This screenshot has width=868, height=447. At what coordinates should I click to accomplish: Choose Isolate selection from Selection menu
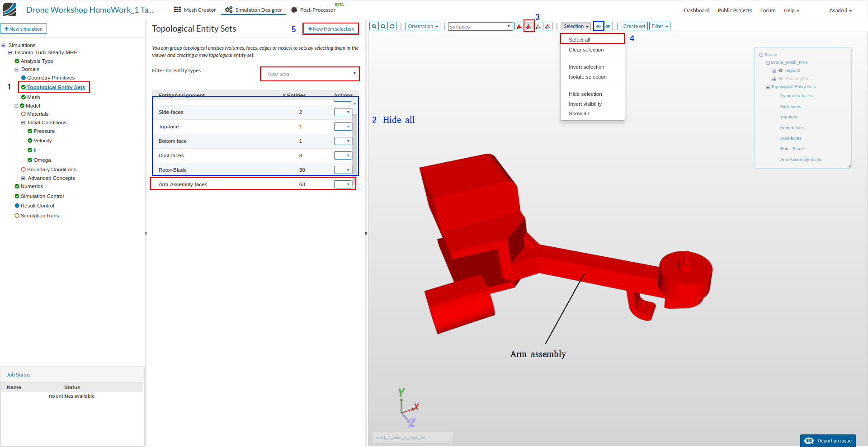click(592, 77)
